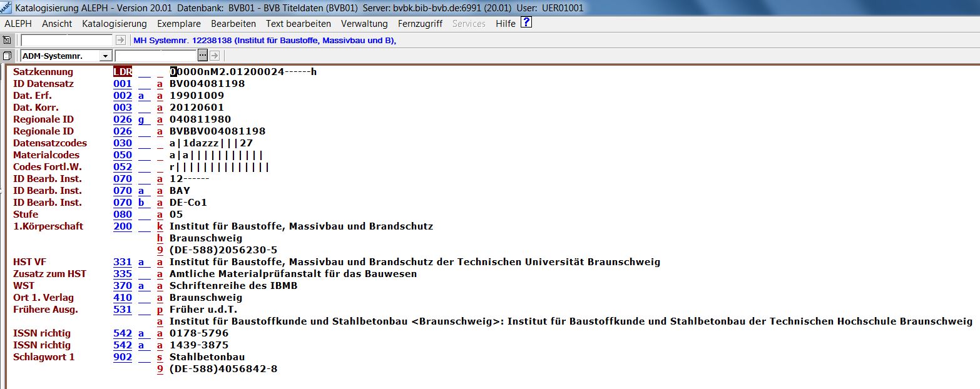Click field tag 331 for HST VF

[123, 262]
